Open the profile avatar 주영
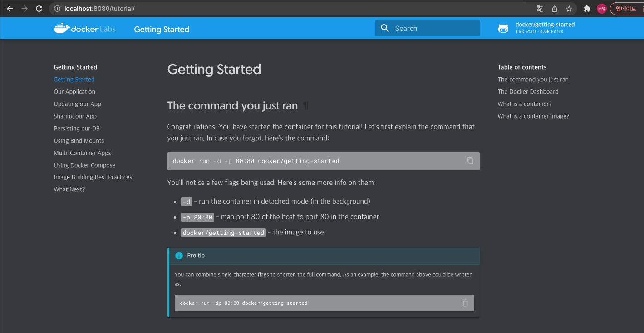The height and width of the screenshot is (333, 644). click(601, 9)
